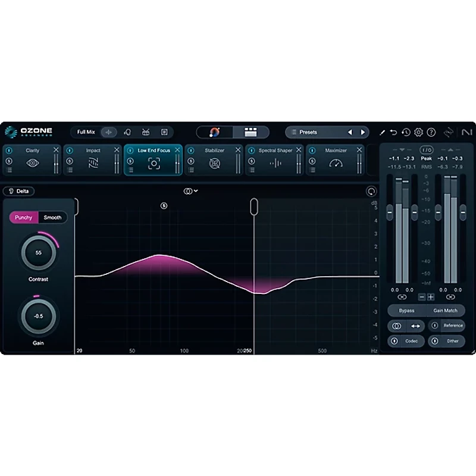This screenshot has width=476, height=476.
Task: Select the Smooth mode tab
Action: coord(52,217)
